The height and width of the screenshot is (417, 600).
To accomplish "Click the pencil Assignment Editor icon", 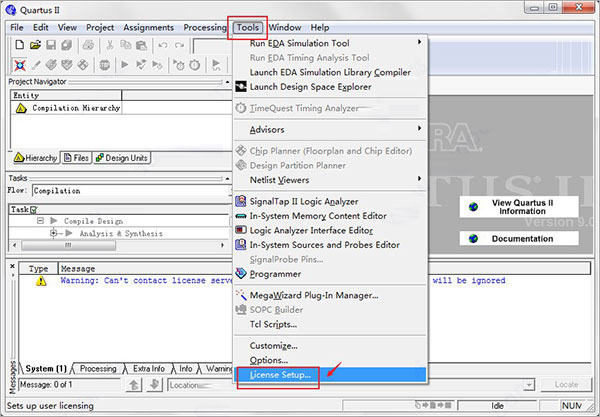I will [x=36, y=65].
